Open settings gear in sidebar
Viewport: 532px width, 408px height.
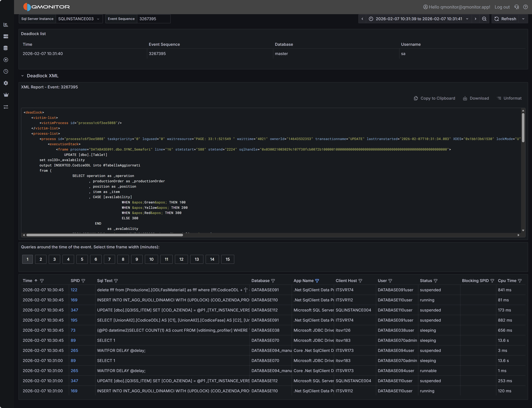(x=6, y=83)
